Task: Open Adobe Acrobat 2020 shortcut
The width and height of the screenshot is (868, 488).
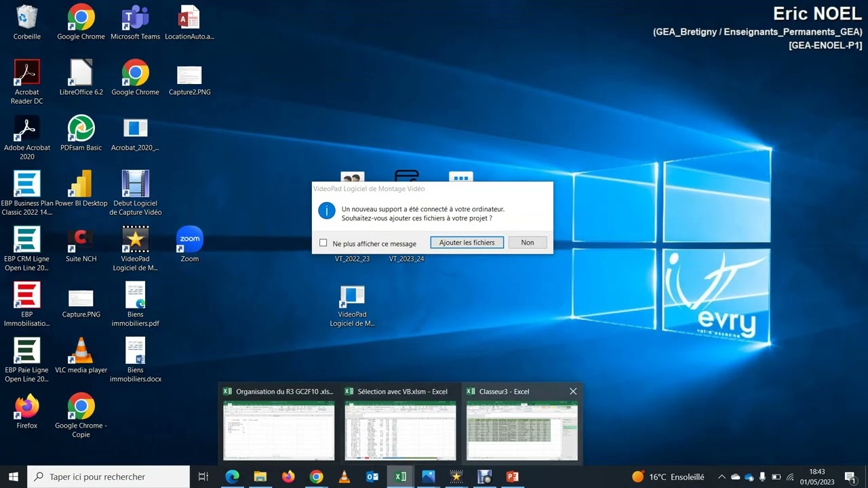Action: 27,138
